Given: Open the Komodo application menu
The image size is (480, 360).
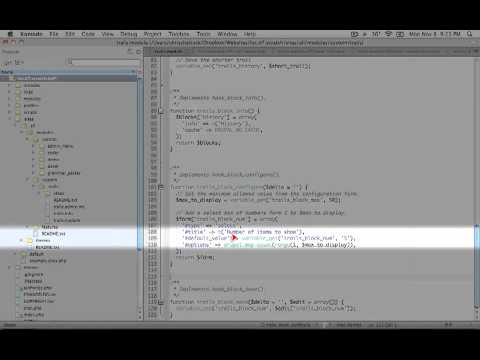Looking at the screenshot, I should (x=31, y=34).
